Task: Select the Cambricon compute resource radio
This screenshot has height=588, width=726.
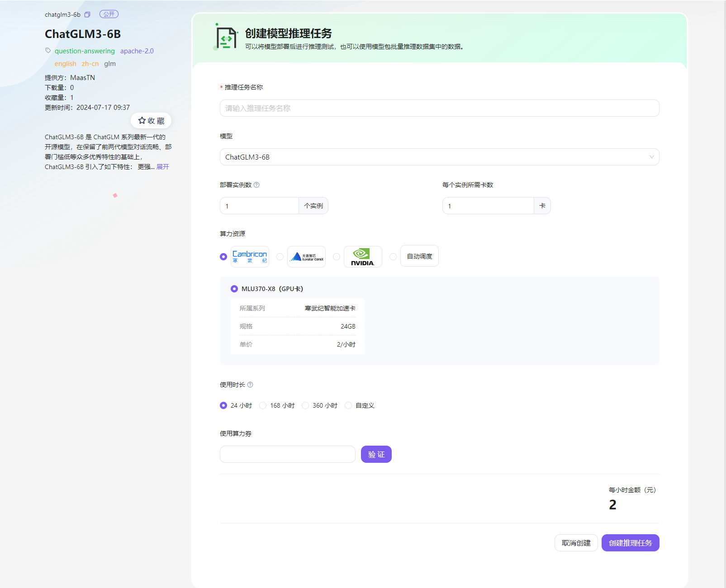Action: (x=223, y=257)
